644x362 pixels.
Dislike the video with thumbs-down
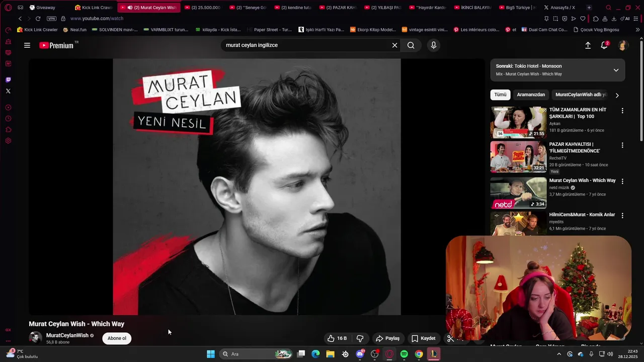pos(360,338)
